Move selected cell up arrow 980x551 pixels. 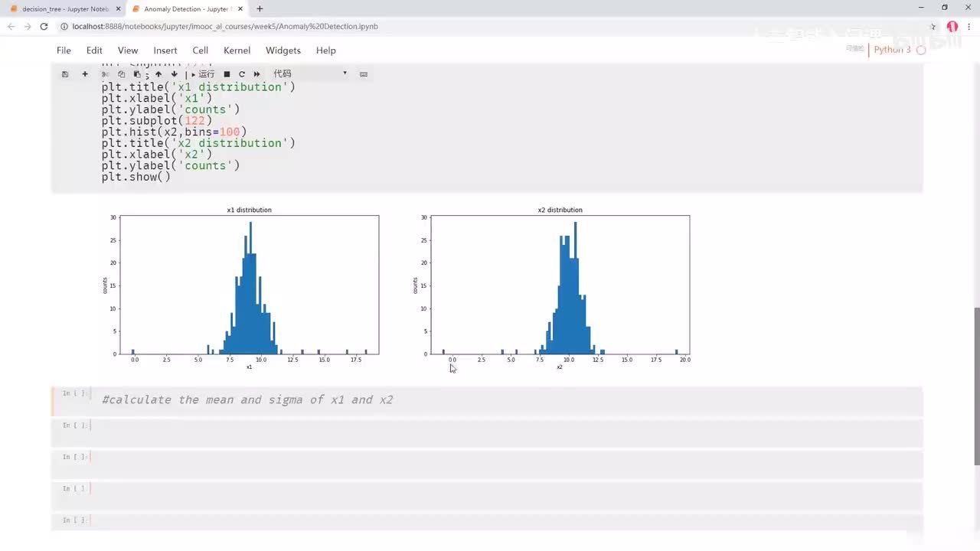(x=158, y=74)
